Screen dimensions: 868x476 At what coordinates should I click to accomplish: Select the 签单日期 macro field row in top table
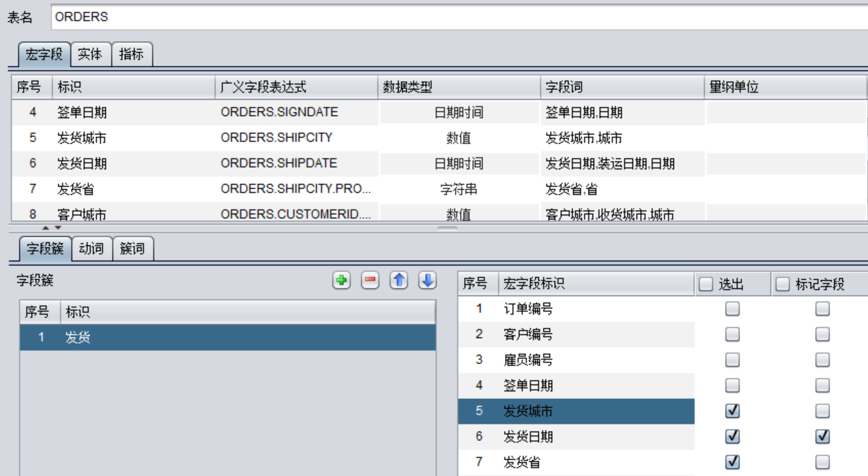click(x=439, y=113)
